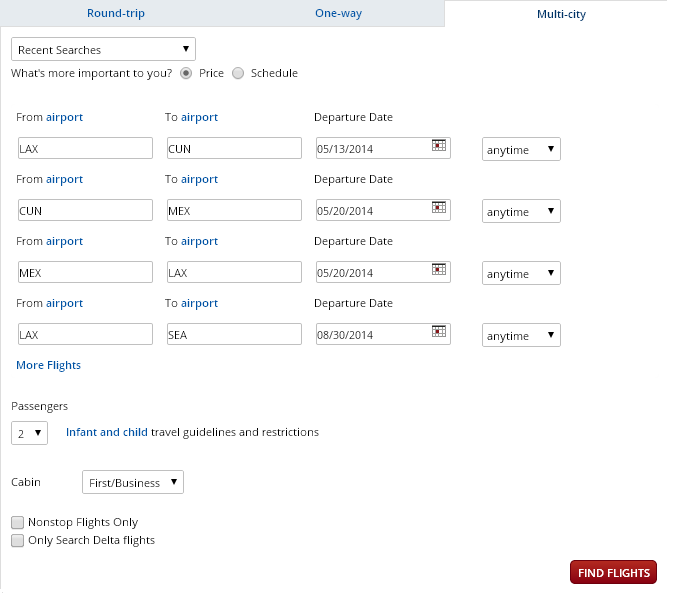Open time dropdown for LAX to SEA flight
The height and width of the screenshot is (593, 675).
(x=521, y=335)
